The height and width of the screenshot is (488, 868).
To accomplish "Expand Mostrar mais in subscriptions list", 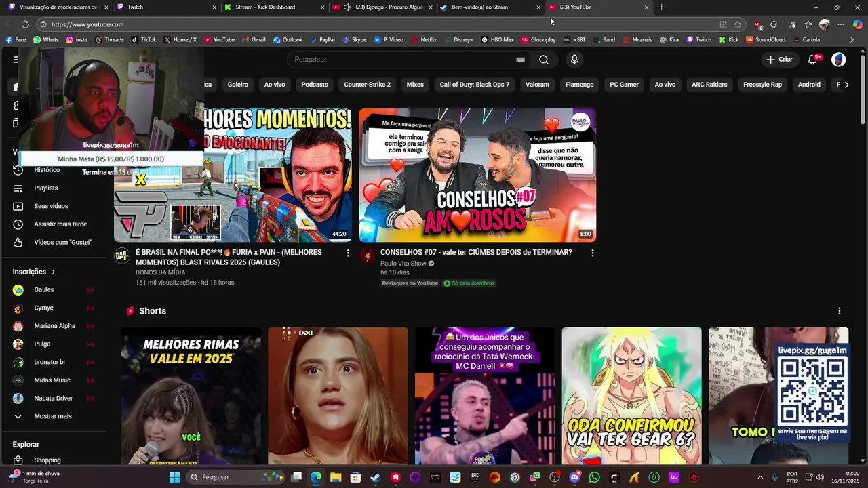I will point(53,416).
